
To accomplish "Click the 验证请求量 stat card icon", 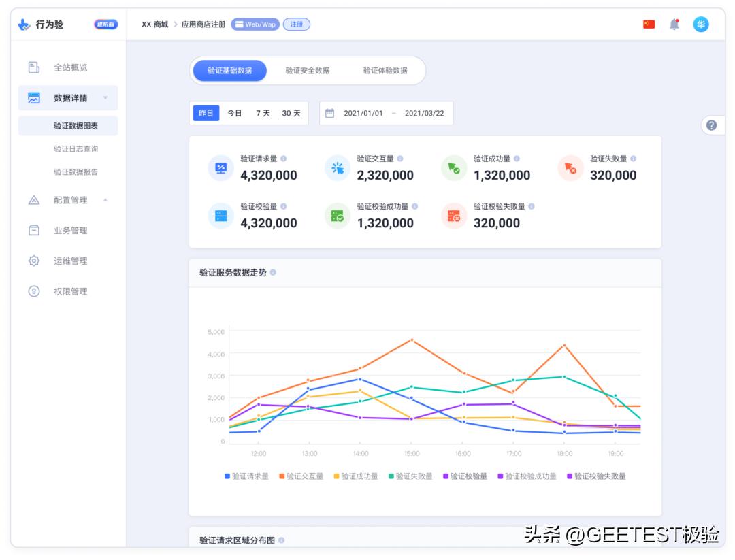I will (x=220, y=168).
